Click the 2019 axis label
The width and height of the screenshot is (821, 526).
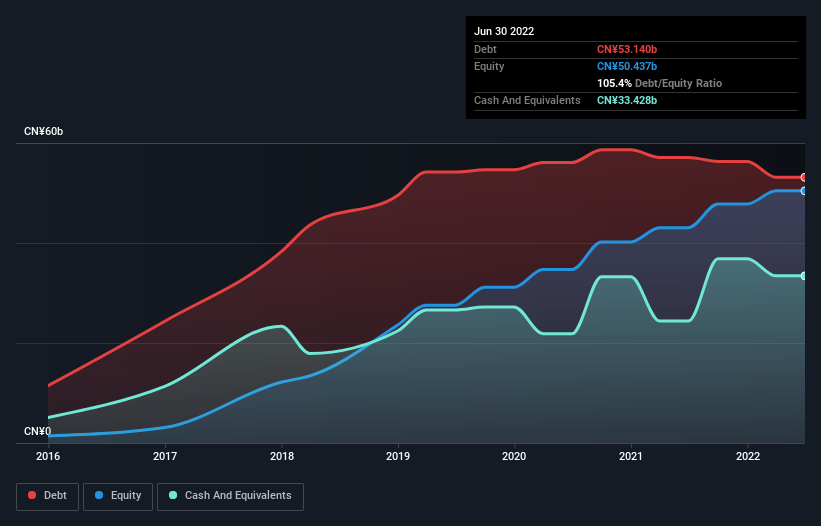(398, 456)
